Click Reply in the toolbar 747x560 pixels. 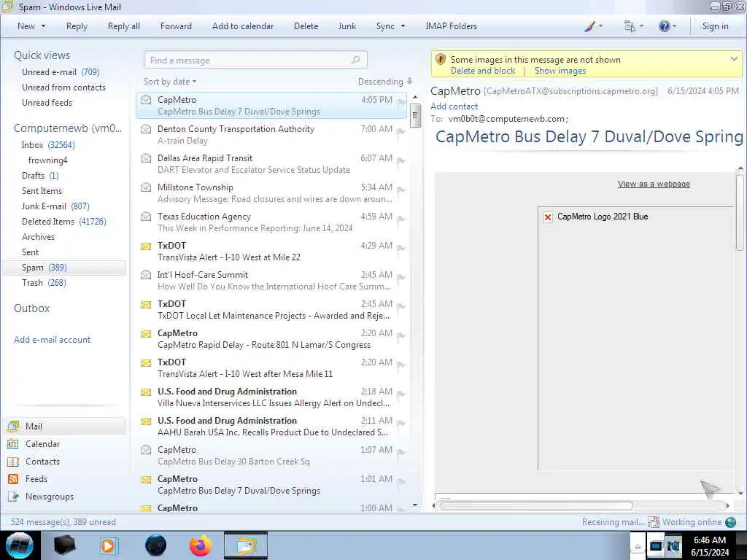[x=77, y=26]
